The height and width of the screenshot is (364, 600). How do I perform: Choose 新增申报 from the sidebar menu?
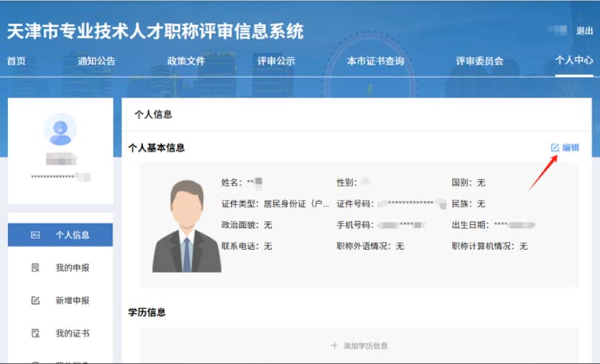coord(72,300)
